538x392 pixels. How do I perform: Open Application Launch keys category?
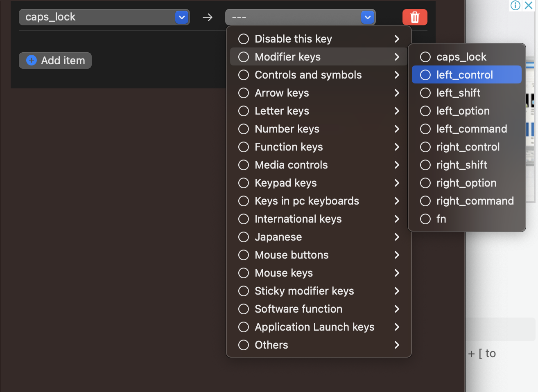pos(314,327)
